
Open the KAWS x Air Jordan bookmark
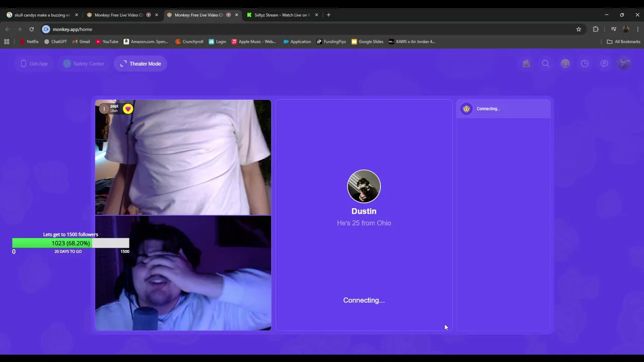412,42
